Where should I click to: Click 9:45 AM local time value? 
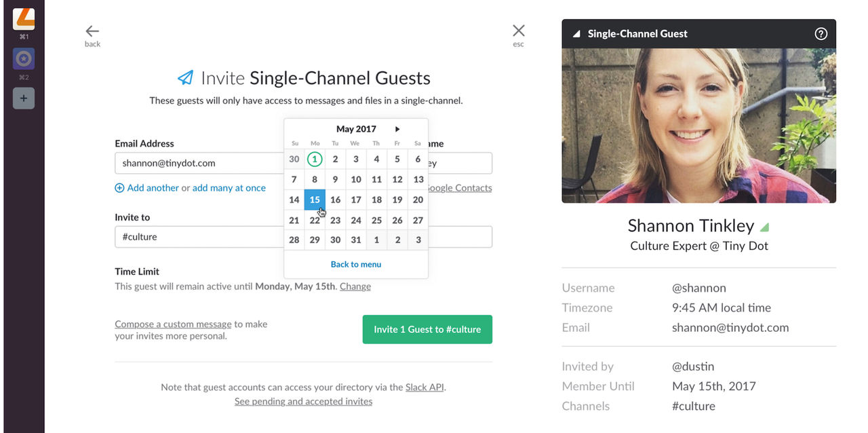[x=722, y=307]
